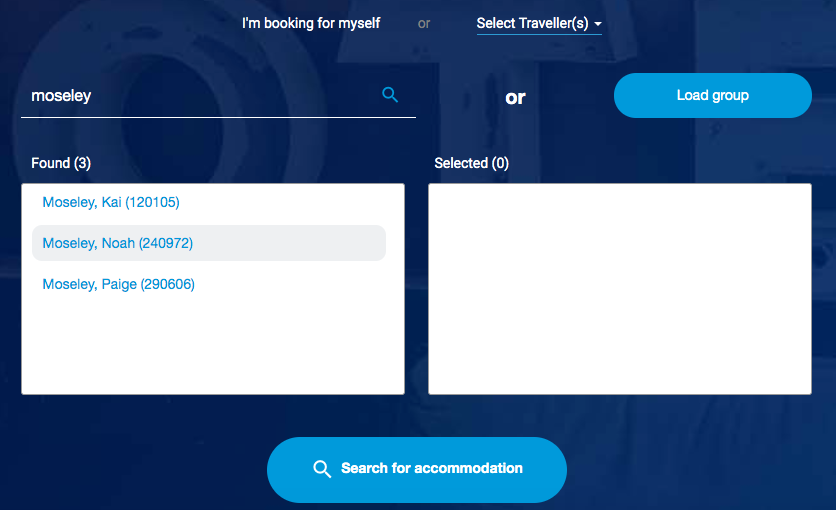This screenshot has height=510, width=836.
Task: Click the traveller ID number 120105
Action: 152,203
